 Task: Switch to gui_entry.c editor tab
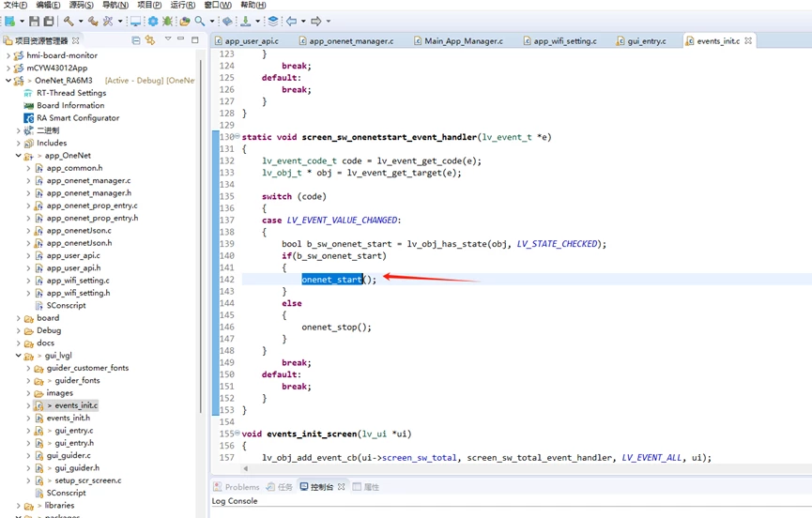click(x=642, y=41)
